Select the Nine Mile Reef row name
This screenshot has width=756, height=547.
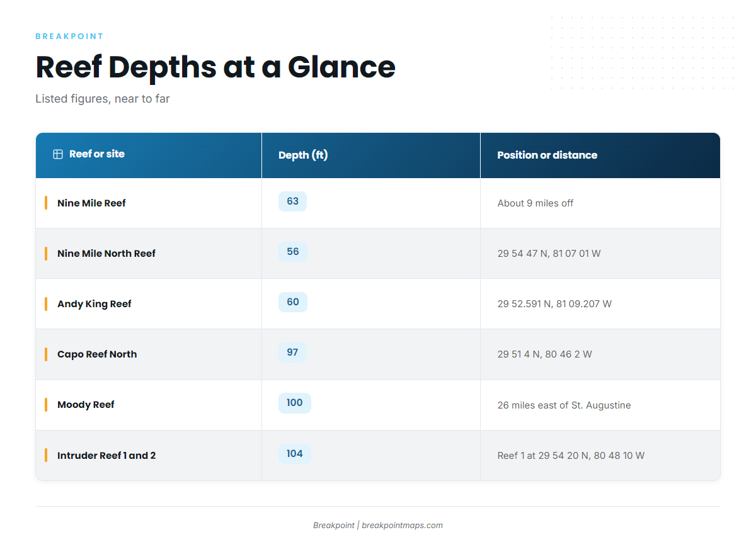coord(91,203)
